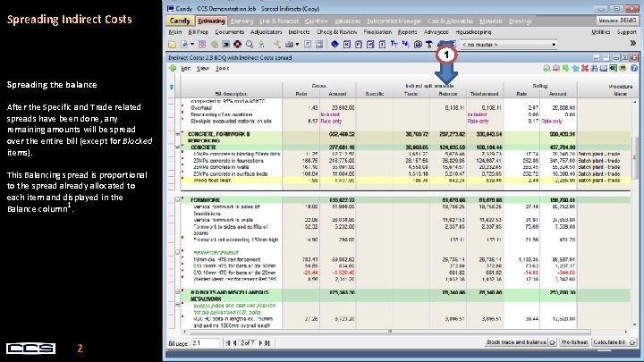The height and width of the screenshot is (362, 644).
Task: Click the boxed P toolbar icon
Action: [x=359, y=45]
